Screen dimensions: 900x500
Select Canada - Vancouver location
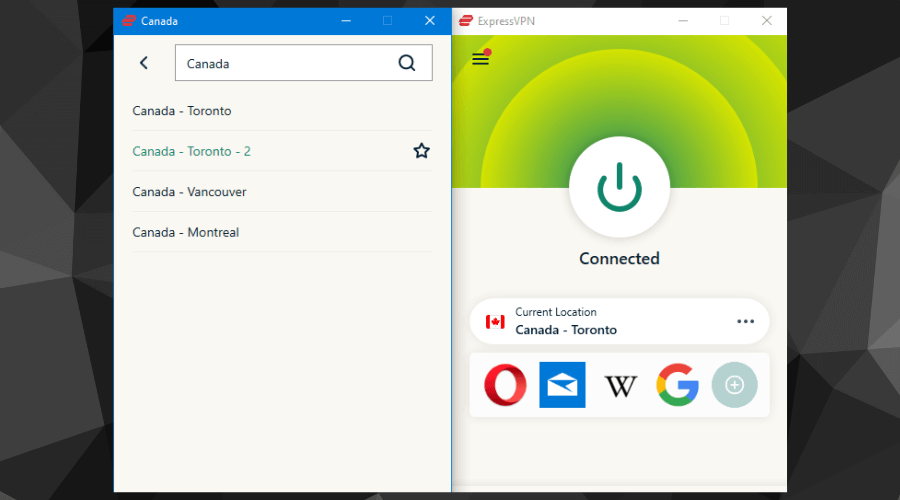(x=282, y=192)
